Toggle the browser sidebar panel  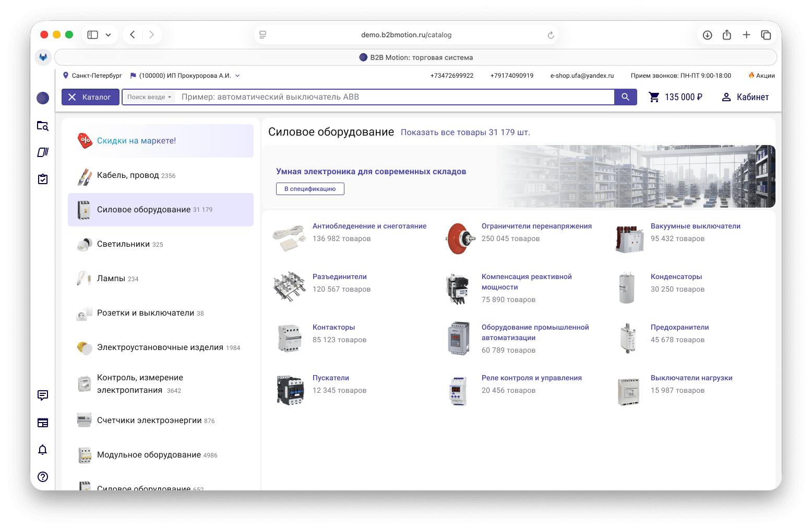pos(93,35)
